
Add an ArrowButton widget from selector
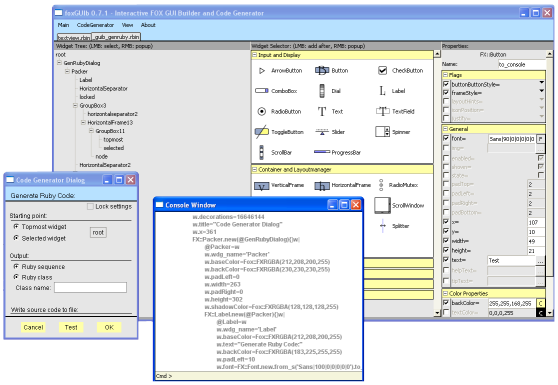tap(262, 70)
